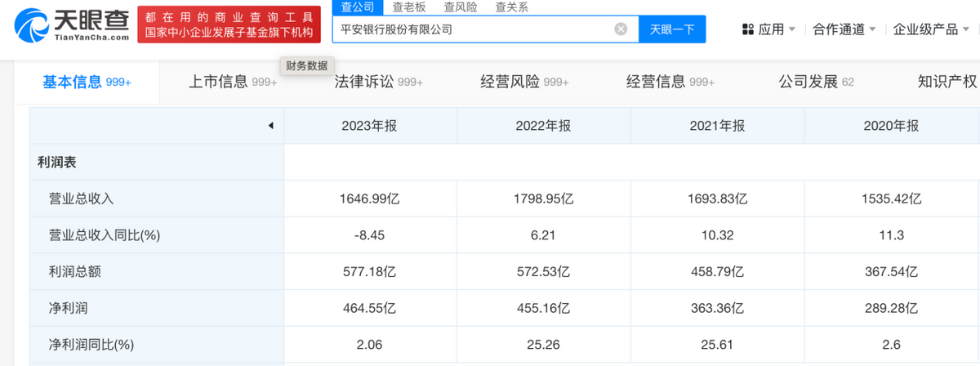Viewport: 980px width, 366px height.
Task: Switch to the 查风险 search tab
Action: point(461,7)
